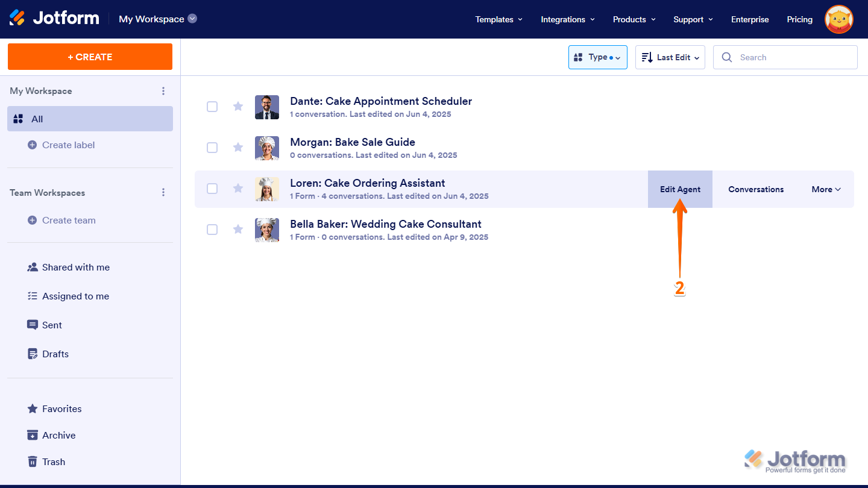868x488 pixels.
Task: Check the Loren Cake Ordering Assistant checkbox
Action: click(x=212, y=189)
